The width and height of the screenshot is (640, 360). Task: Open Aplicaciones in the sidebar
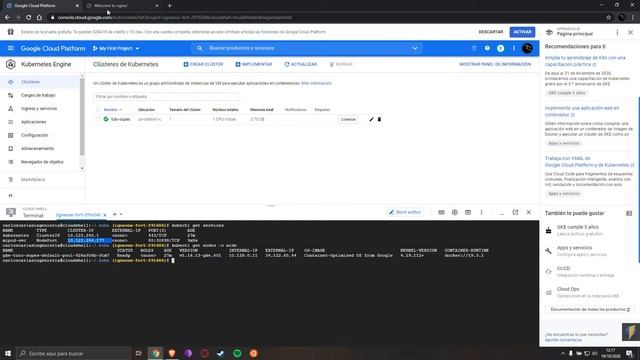click(33, 122)
